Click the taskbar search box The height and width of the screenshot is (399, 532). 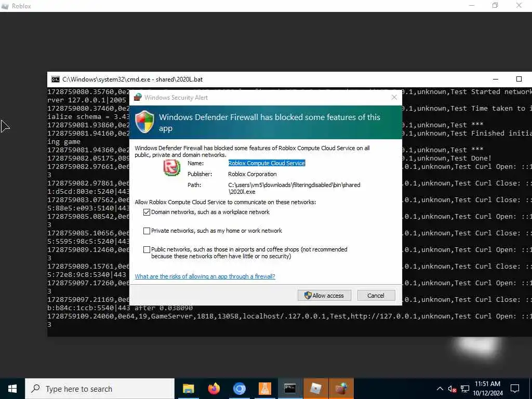pyautogui.click(x=100, y=389)
